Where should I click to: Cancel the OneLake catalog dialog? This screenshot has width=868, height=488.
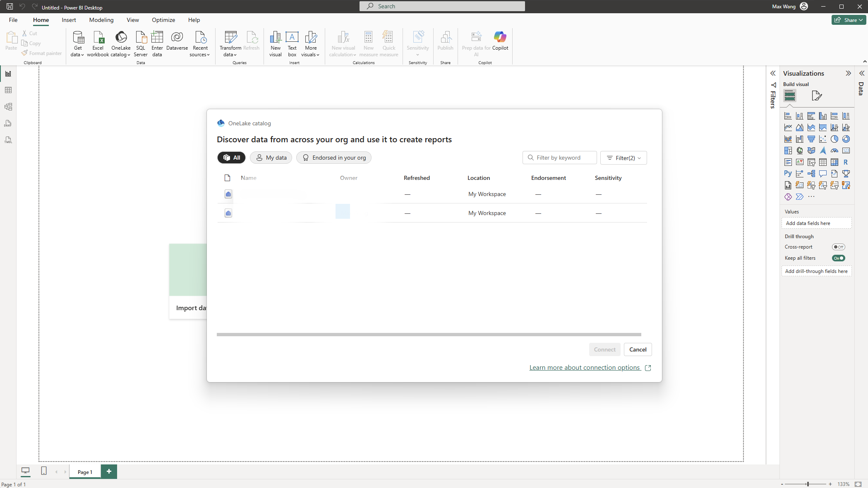[x=638, y=349]
